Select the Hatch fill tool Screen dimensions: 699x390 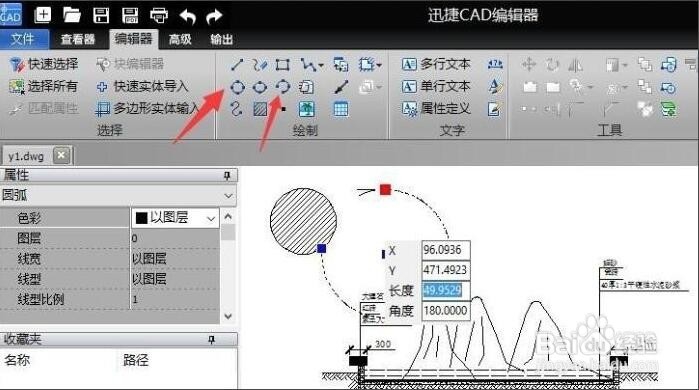tap(260, 109)
